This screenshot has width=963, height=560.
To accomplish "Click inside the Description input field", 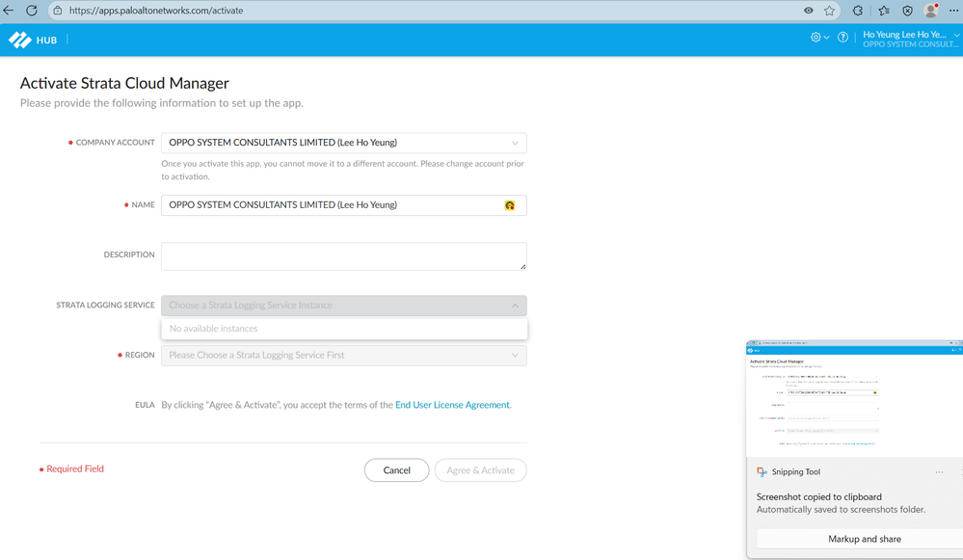I will (343, 254).
